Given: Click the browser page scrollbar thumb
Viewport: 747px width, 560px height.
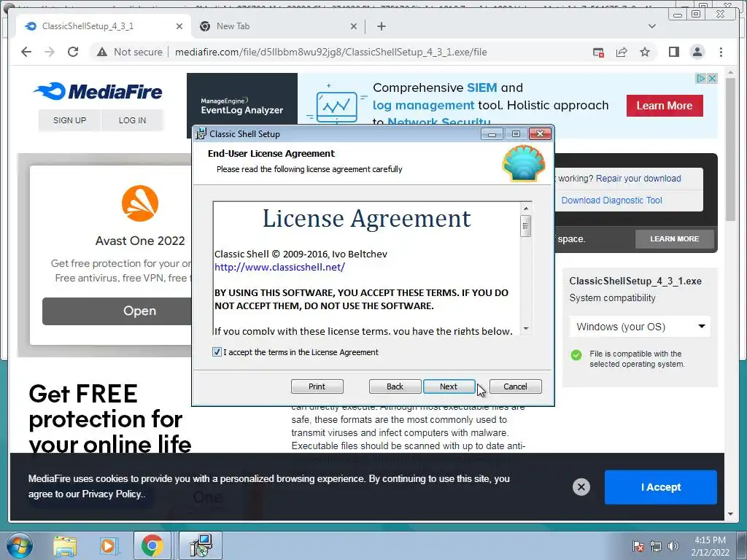Looking at the screenshot, I should pyautogui.click(x=730, y=149).
